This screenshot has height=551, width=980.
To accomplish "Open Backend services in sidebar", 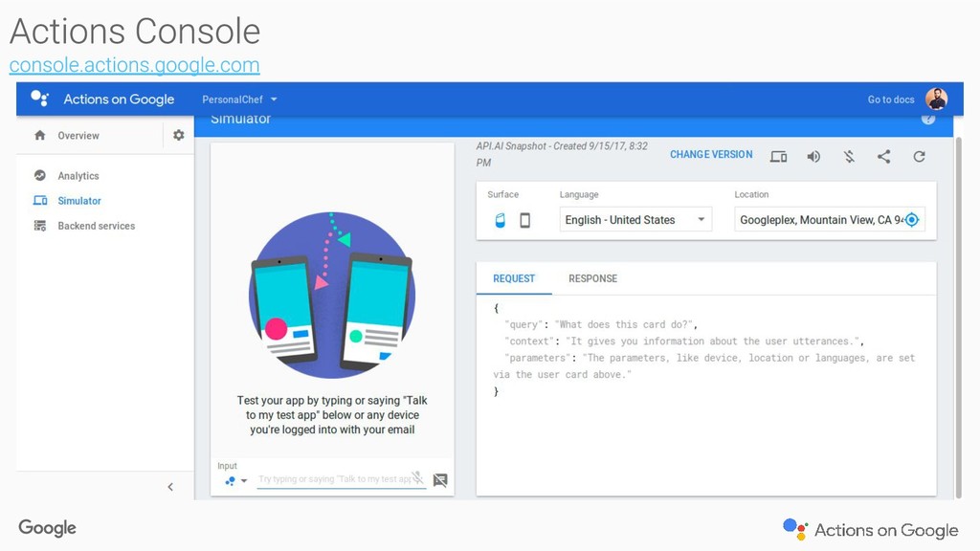I will pos(97,226).
